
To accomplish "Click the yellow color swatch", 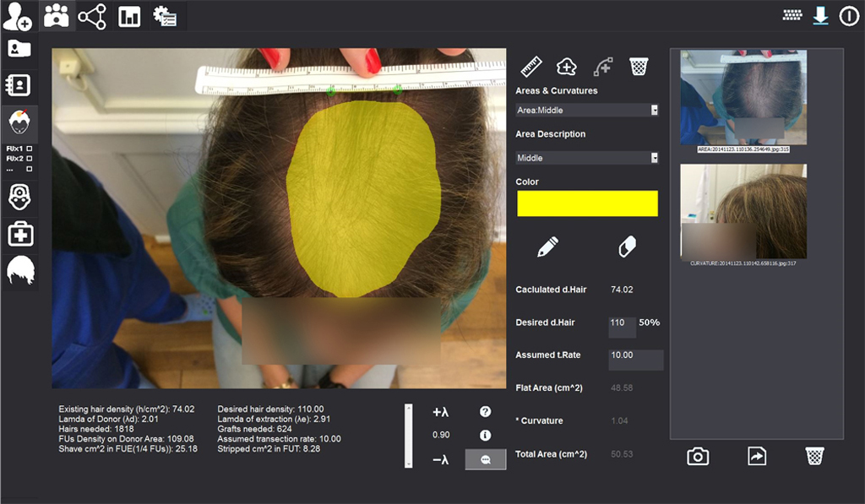I will pos(587,203).
